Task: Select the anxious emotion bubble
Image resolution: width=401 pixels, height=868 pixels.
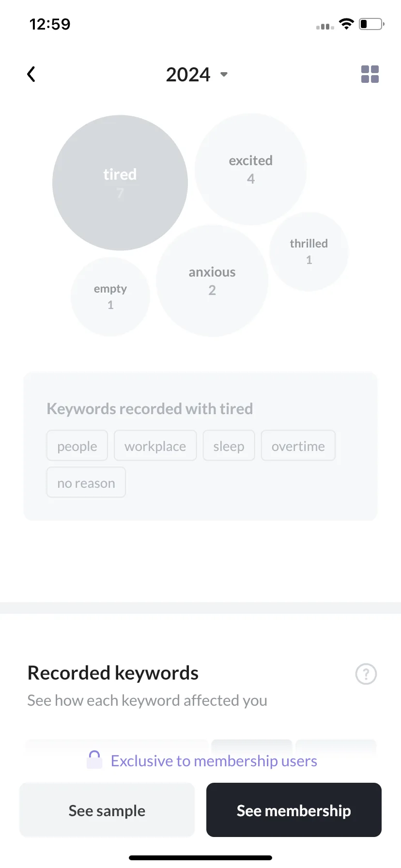Action: click(212, 280)
